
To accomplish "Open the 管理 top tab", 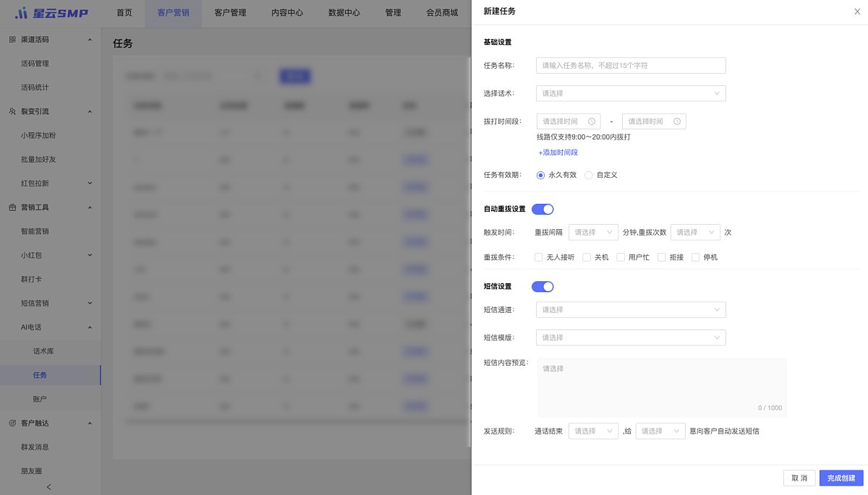I will (x=393, y=13).
